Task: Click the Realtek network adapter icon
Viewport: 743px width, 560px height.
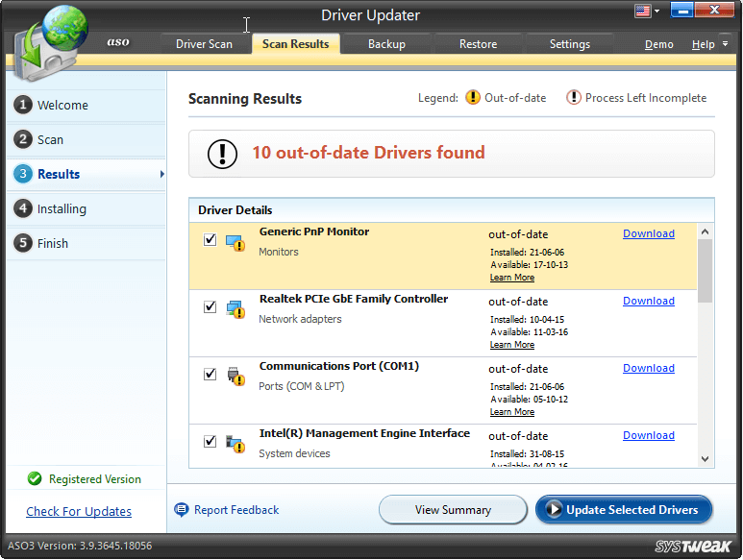Action: [235, 309]
